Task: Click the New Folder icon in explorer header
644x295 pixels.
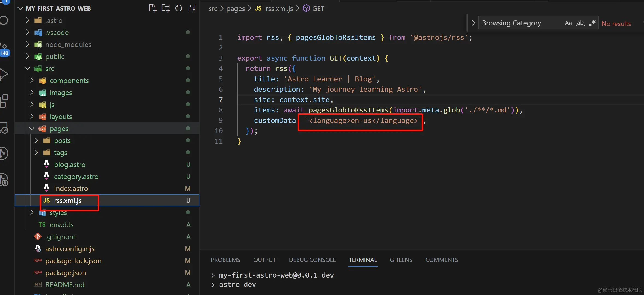Action: click(166, 8)
